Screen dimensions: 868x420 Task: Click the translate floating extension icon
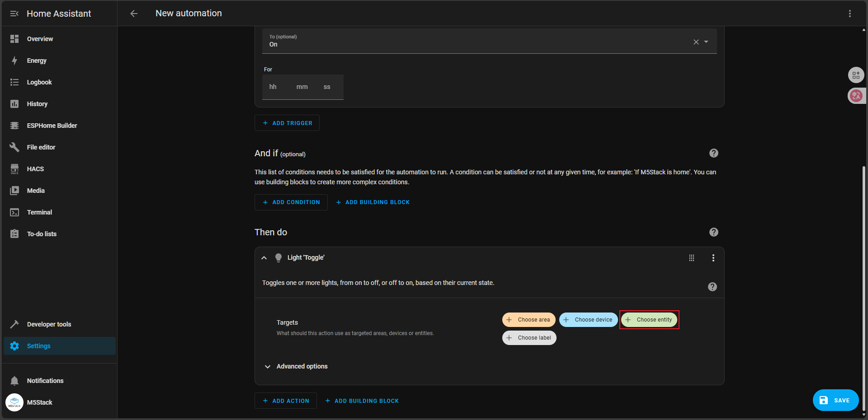[856, 96]
